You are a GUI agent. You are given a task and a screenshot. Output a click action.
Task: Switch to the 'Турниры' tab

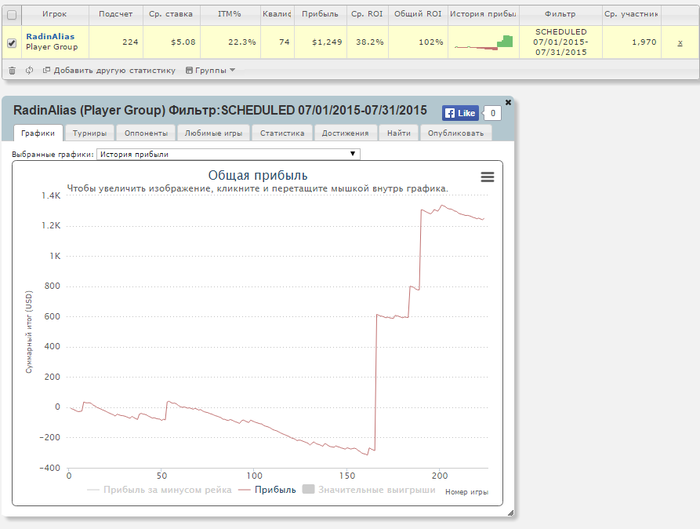[89, 133]
